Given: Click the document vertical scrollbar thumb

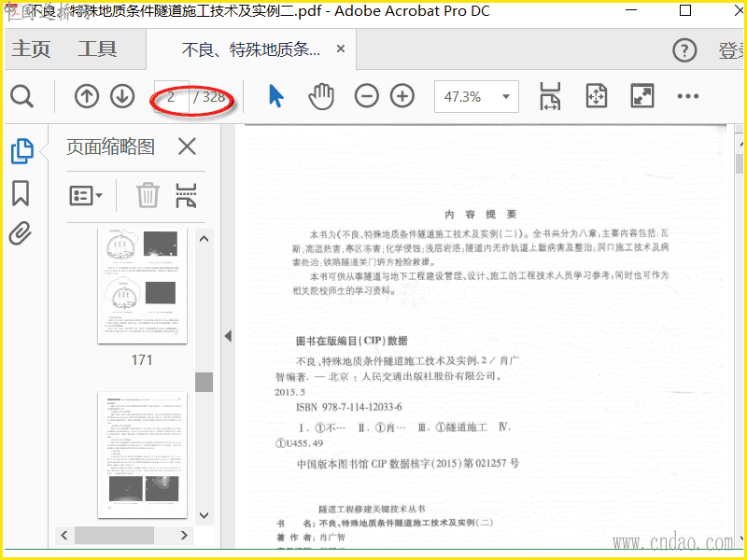Looking at the screenshot, I should tap(739, 164).
